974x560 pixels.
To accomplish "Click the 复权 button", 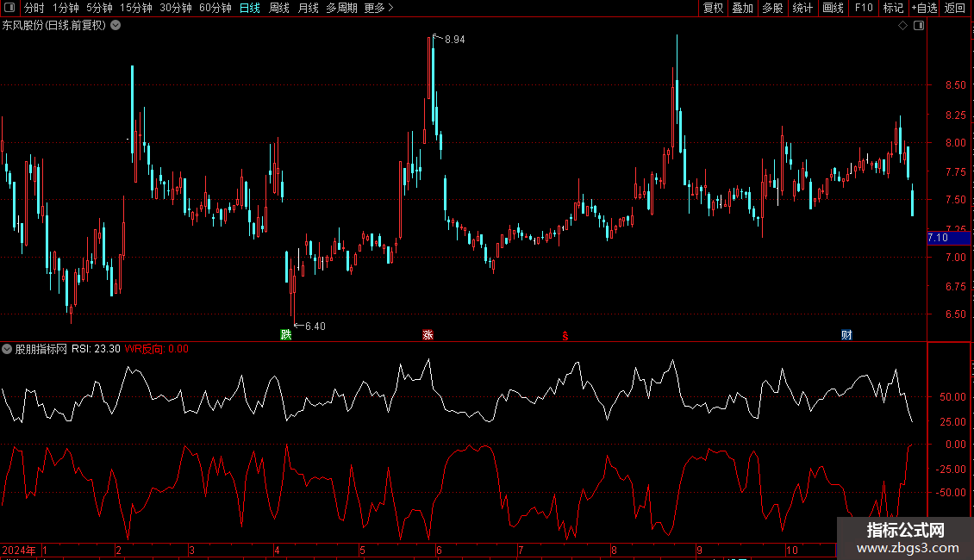I will [x=713, y=8].
